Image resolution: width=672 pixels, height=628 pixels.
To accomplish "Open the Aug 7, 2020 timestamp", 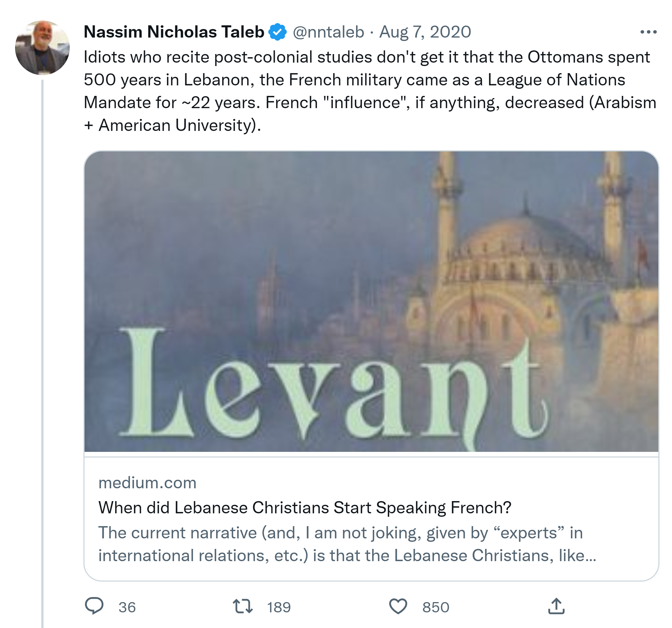I will pos(425,32).
